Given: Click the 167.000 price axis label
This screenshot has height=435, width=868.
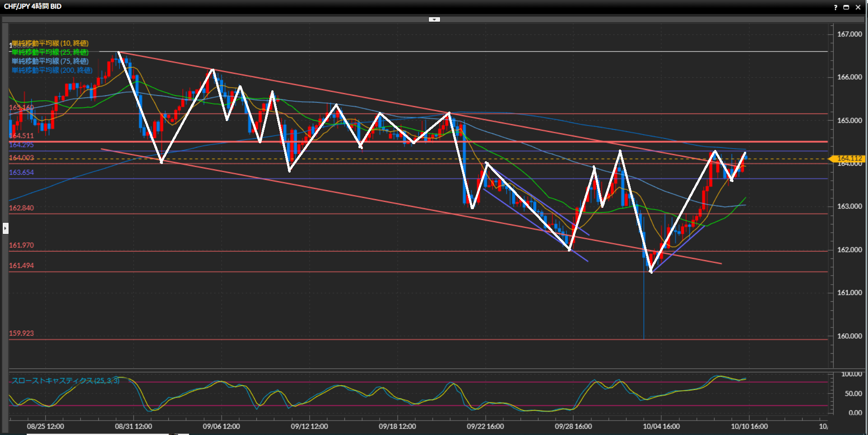Looking at the screenshot, I should coord(849,34).
